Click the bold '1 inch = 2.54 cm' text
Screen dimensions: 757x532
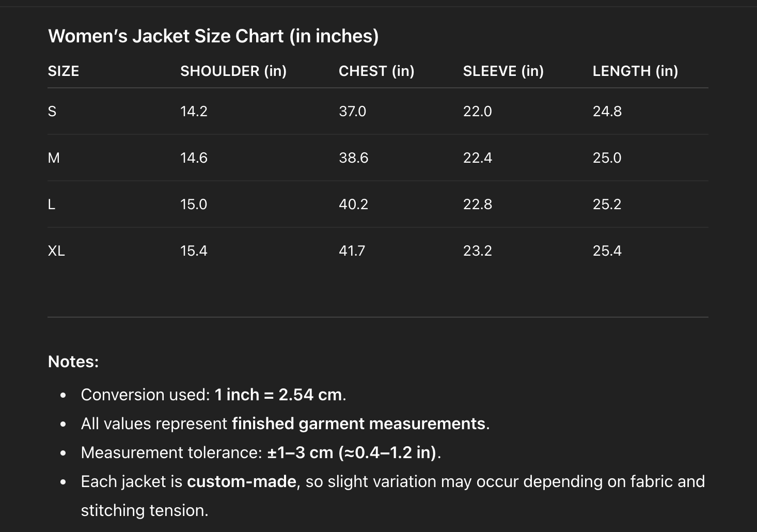click(x=278, y=395)
